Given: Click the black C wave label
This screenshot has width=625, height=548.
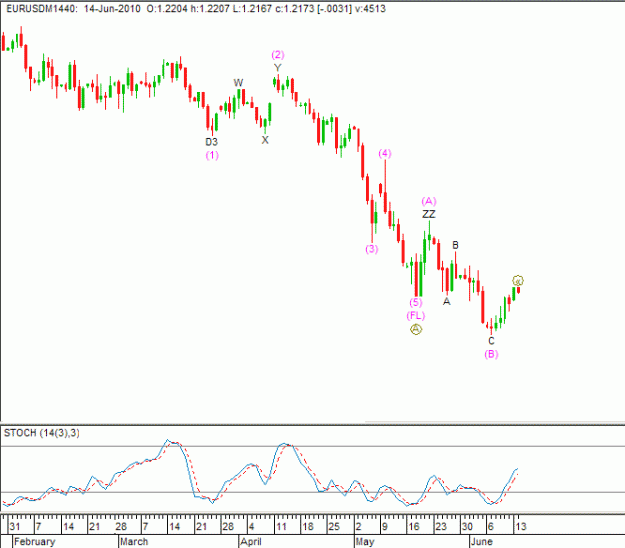Looking at the screenshot, I should click(491, 341).
